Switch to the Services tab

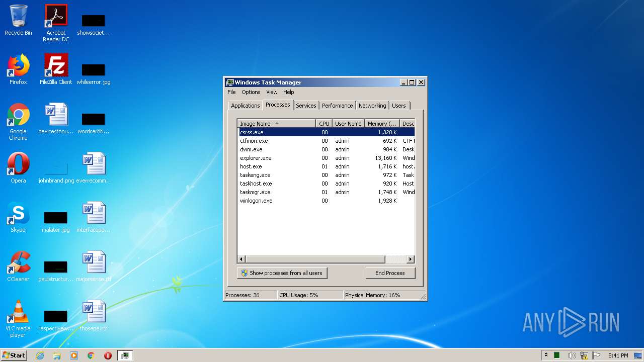click(306, 106)
